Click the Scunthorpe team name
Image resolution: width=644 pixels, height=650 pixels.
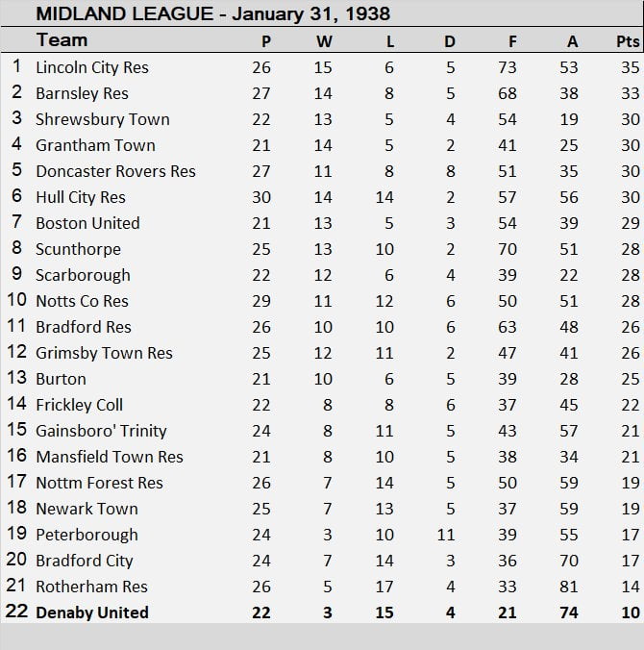[77, 249]
